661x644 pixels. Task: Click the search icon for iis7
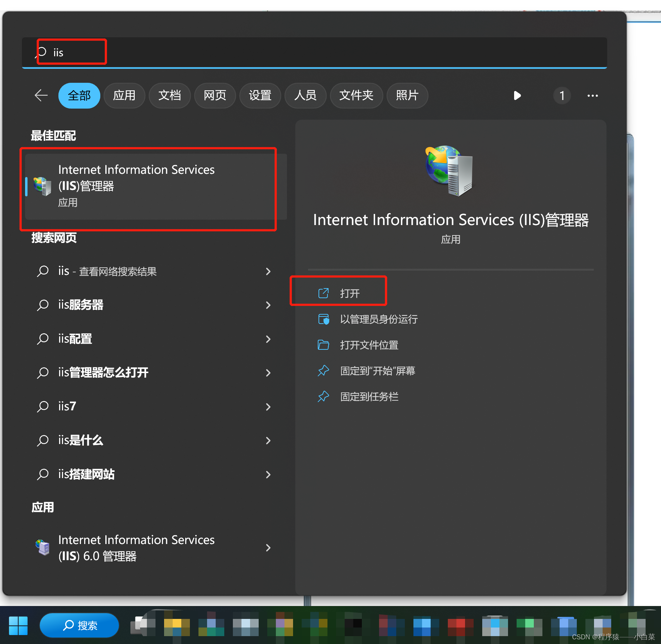[43, 406]
